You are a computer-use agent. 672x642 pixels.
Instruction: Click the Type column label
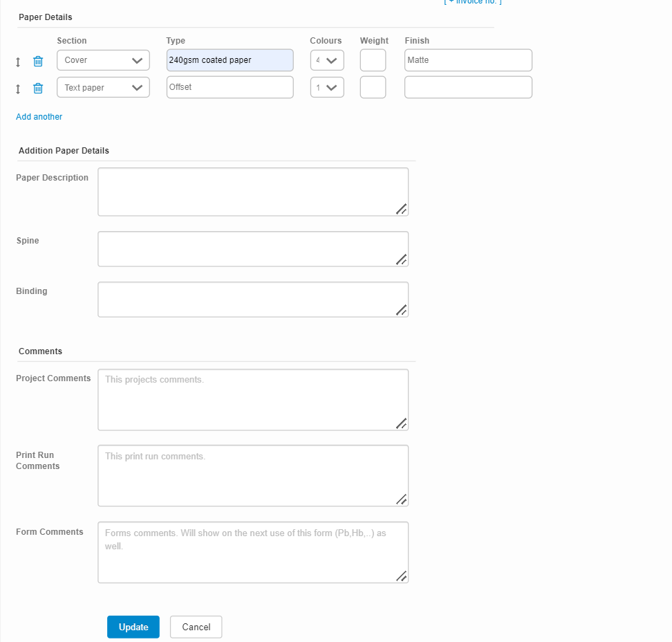[176, 41]
